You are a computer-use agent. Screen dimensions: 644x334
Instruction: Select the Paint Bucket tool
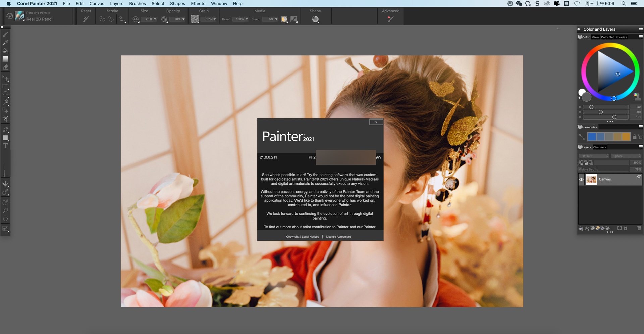(x=5, y=51)
